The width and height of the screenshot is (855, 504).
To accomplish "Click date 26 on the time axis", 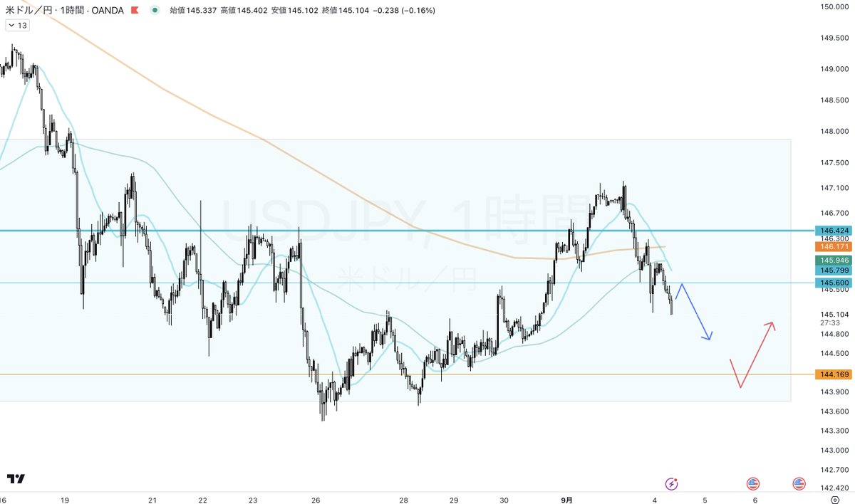I will click(316, 500).
